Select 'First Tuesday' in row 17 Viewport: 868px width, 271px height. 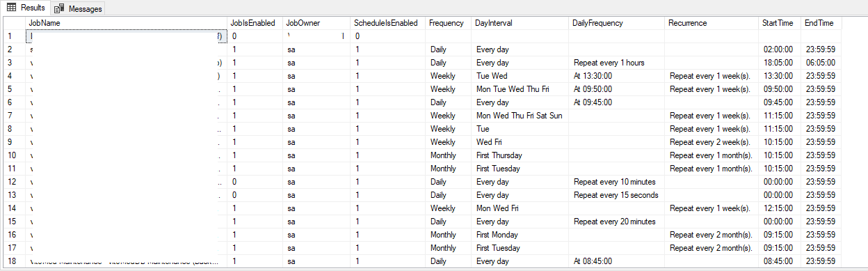(520, 248)
